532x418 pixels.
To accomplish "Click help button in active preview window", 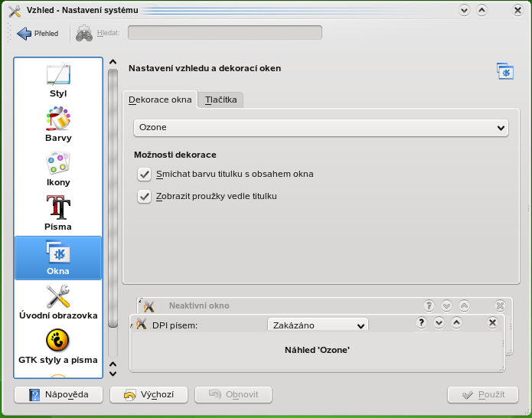I will tap(421, 322).
